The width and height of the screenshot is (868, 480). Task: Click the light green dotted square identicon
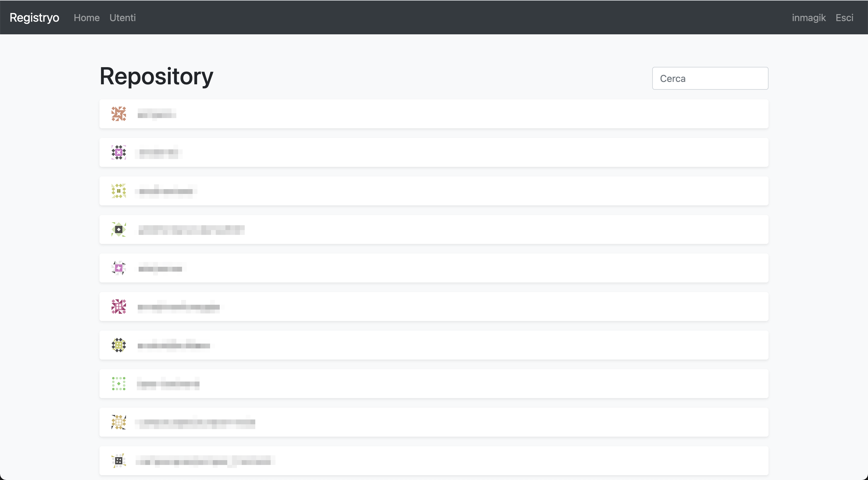pos(119,384)
